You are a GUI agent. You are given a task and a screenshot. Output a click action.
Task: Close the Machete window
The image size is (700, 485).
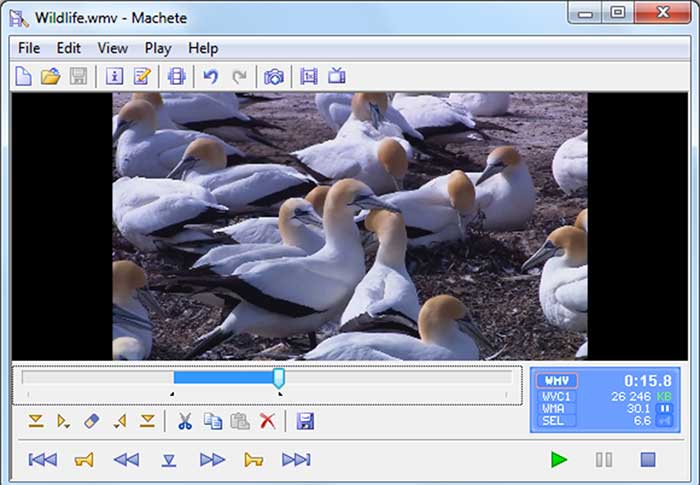click(x=662, y=13)
